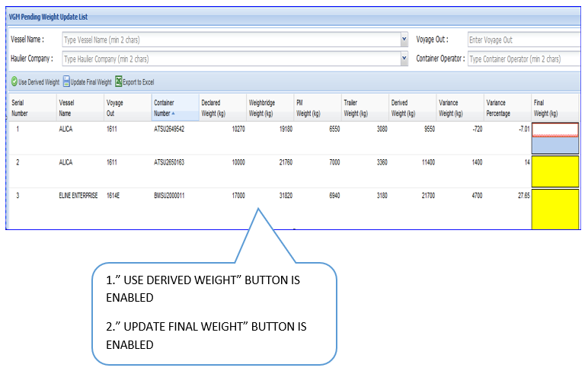Image resolution: width=588 pixels, height=371 pixels.
Task: Select container number ATSU2650163
Action: coord(169,162)
